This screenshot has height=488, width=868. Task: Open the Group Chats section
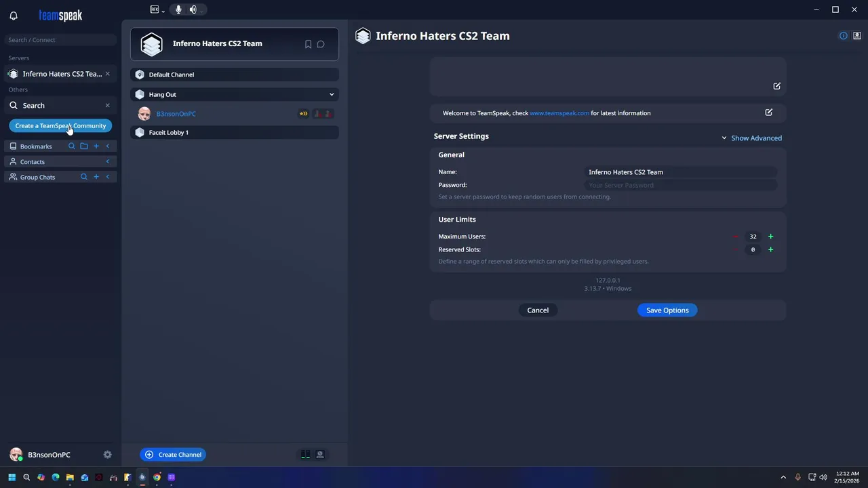pos(37,178)
